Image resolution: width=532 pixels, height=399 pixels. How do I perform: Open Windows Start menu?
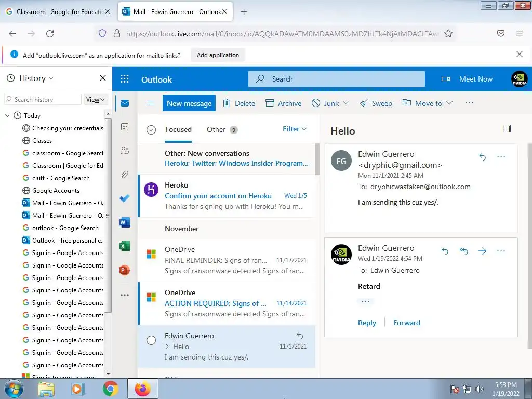coord(14,389)
